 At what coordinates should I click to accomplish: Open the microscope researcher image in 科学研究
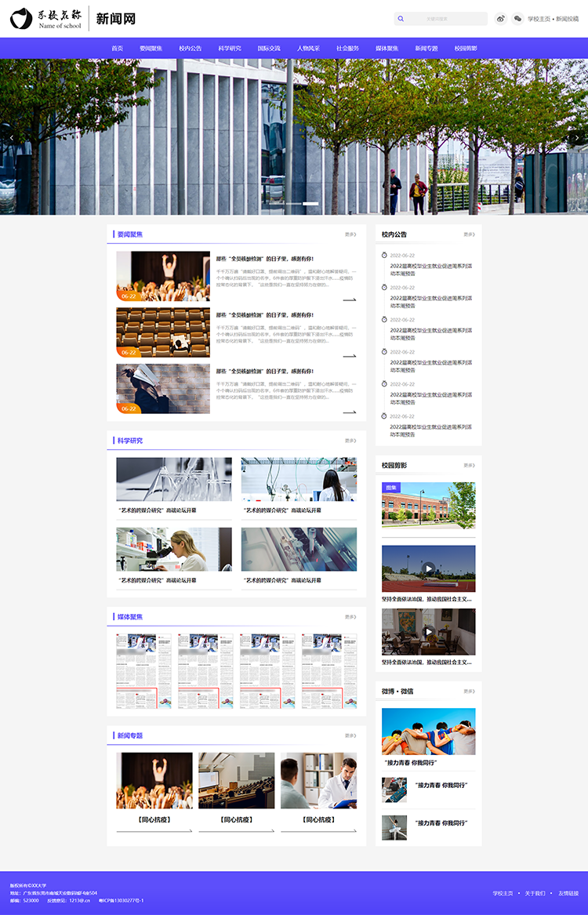point(174,549)
